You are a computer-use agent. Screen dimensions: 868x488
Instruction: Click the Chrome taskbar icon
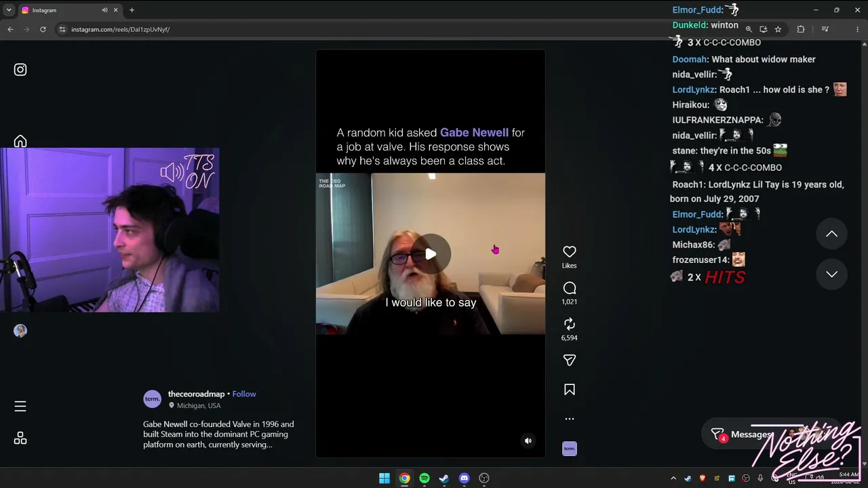(405, 479)
